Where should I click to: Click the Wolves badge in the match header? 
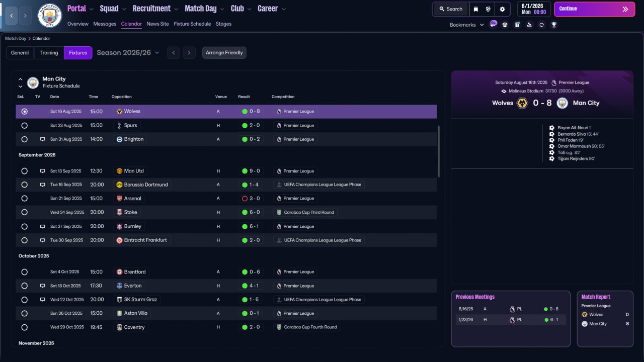(x=522, y=103)
